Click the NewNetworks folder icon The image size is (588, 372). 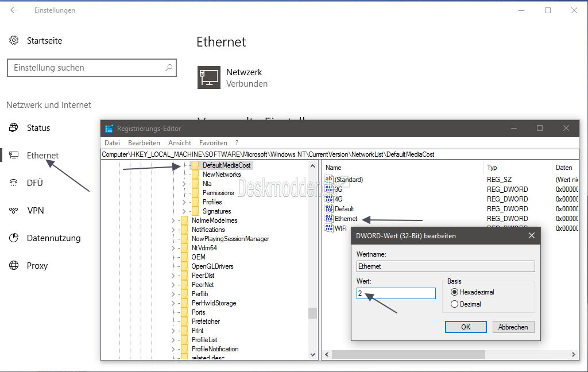(x=195, y=175)
